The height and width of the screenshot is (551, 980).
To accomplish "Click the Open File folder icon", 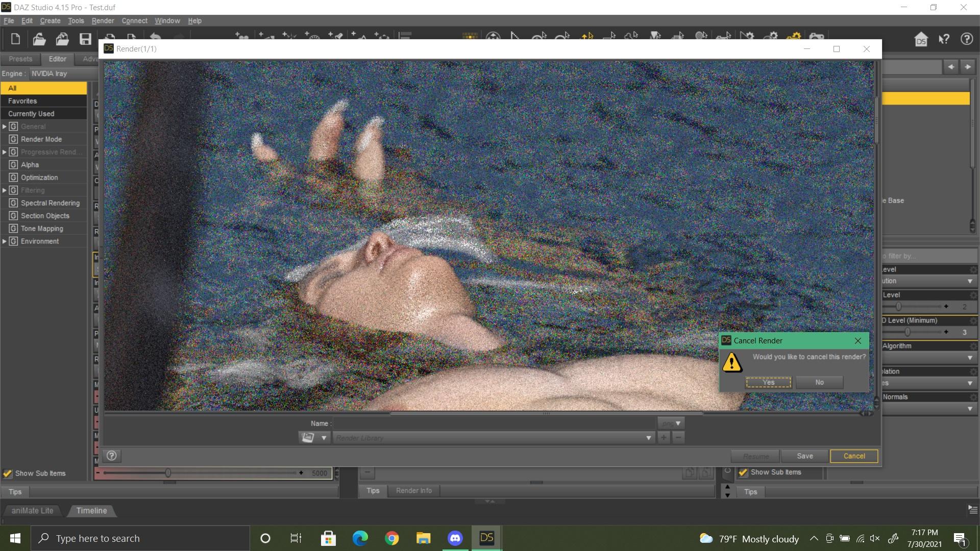I will pyautogui.click(x=39, y=39).
